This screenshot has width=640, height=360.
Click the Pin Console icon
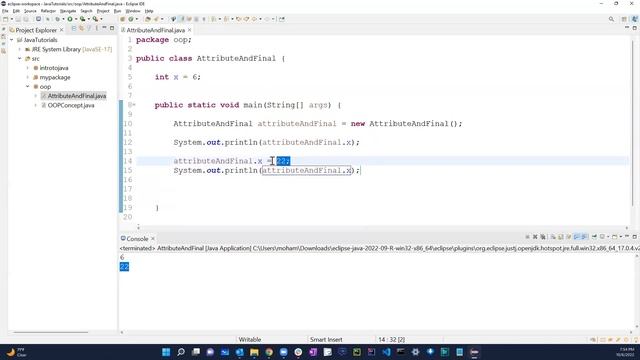tap(594, 237)
